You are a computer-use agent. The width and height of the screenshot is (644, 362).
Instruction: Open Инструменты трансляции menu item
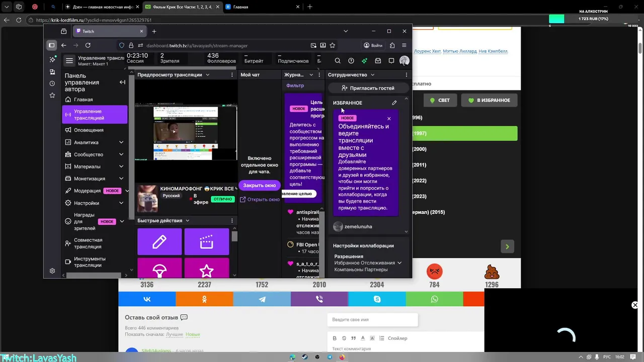pos(94,262)
